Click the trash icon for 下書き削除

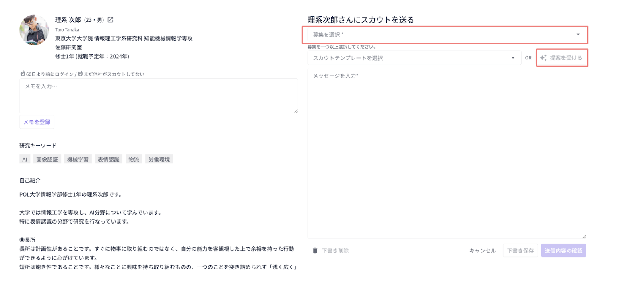tap(315, 250)
